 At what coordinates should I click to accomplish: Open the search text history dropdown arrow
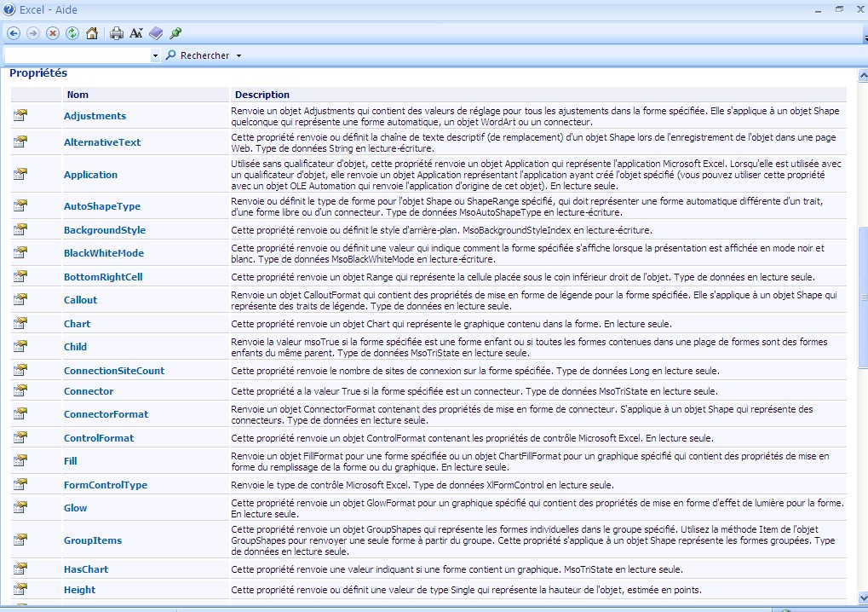click(x=155, y=55)
